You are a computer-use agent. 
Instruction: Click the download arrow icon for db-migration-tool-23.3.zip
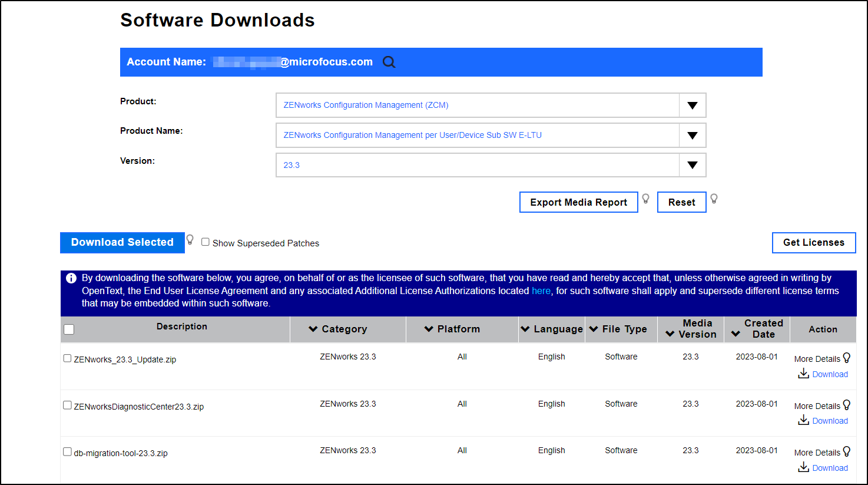pos(803,467)
